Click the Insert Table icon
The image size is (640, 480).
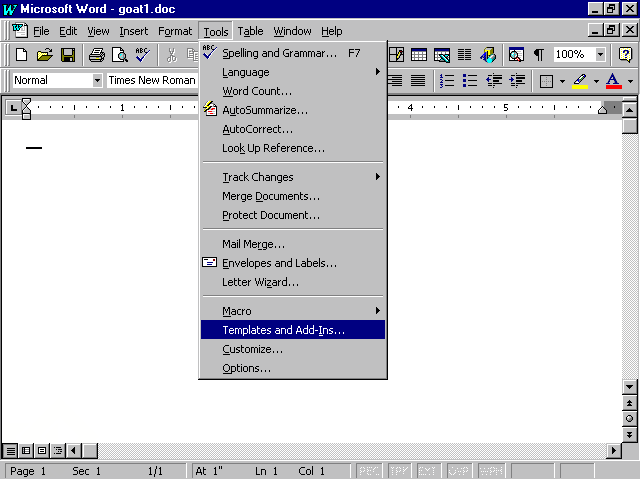(x=419, y=54)
